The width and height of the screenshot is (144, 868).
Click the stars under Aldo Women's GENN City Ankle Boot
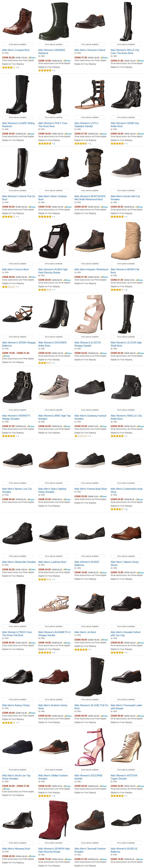coord(117,144)
